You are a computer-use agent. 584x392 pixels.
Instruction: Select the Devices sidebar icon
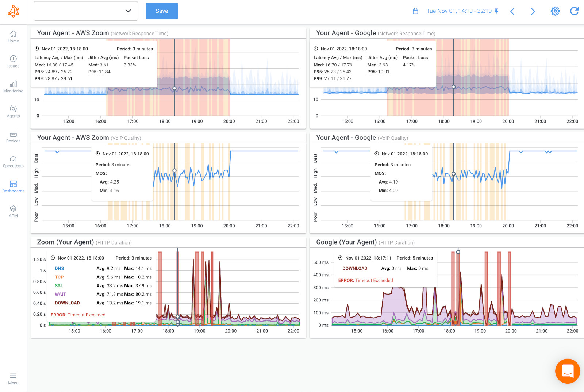13,136
